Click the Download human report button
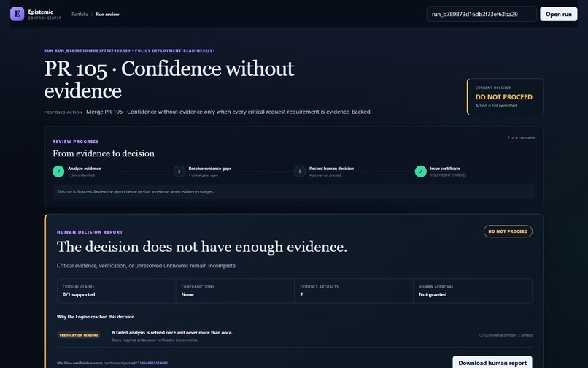Screen dimensions: 588x368 (x=492, y=363)
